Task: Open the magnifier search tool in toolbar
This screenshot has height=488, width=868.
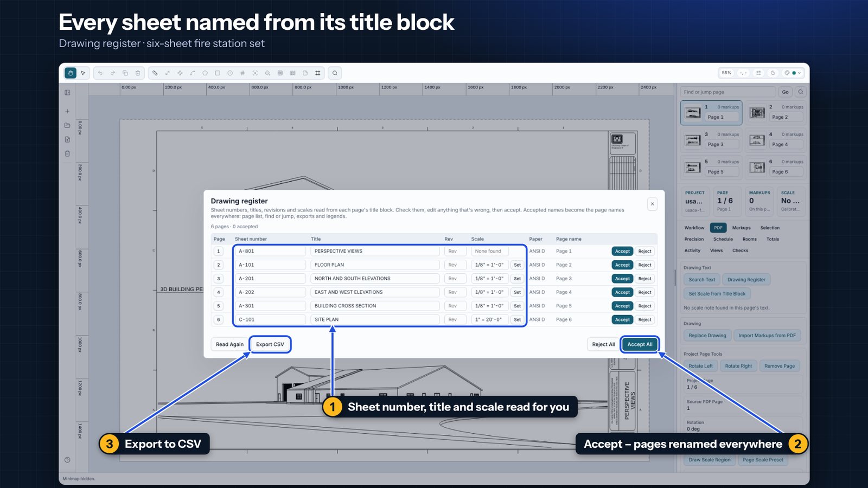Action: point(335,73)
